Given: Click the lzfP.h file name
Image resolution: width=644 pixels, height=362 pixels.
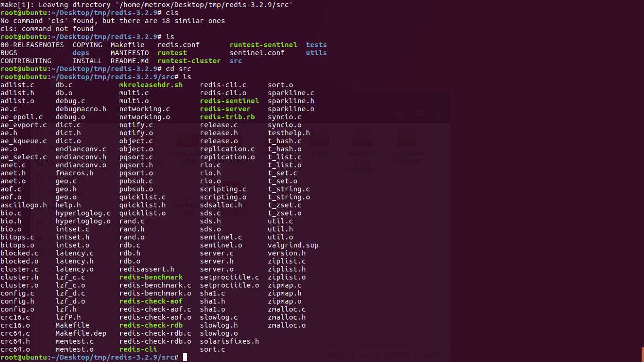Looking at the screenshot, I should 68,317.
